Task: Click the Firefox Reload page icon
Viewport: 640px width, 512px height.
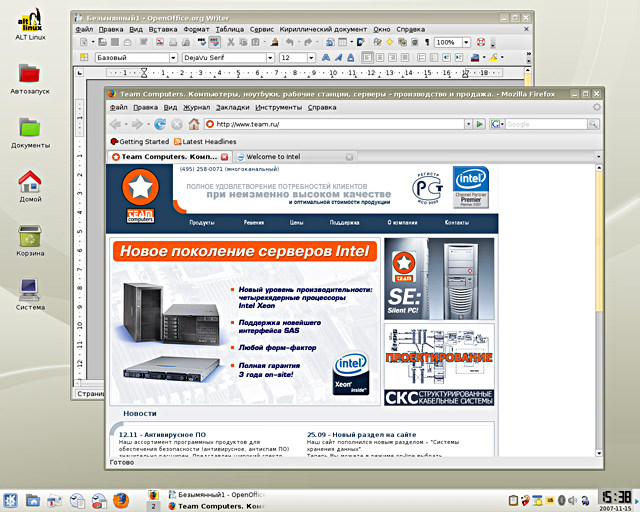Action: coord(160,124)
